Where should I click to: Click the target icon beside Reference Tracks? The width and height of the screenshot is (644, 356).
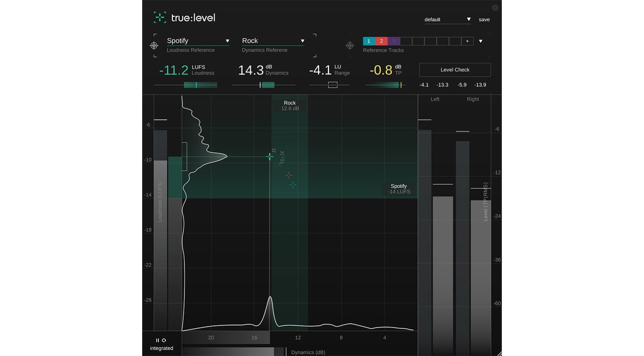350,45
